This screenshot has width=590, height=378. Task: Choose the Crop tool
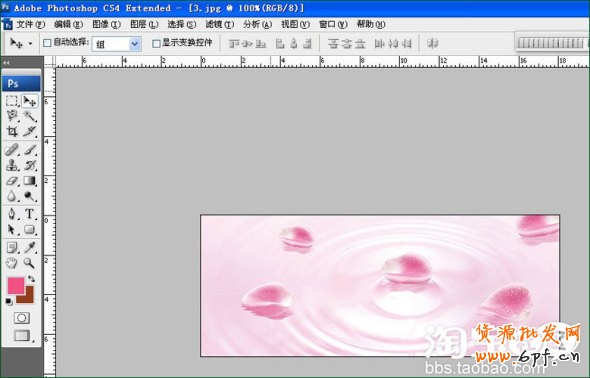[12, 131]
